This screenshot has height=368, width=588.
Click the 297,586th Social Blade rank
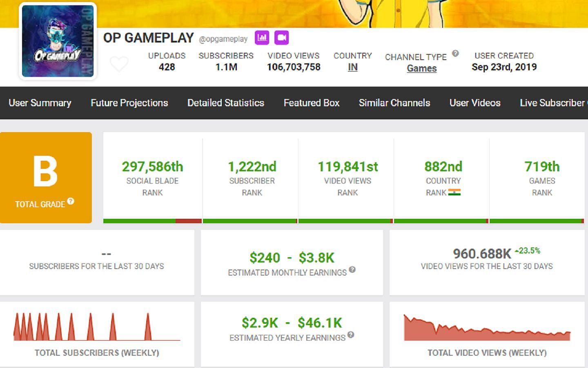[152, 166]
